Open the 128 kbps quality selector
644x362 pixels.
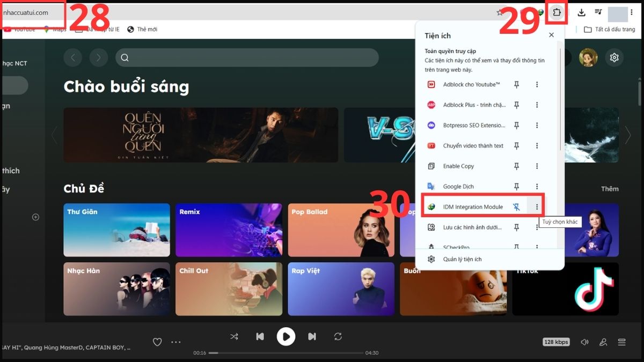(556, 342)
